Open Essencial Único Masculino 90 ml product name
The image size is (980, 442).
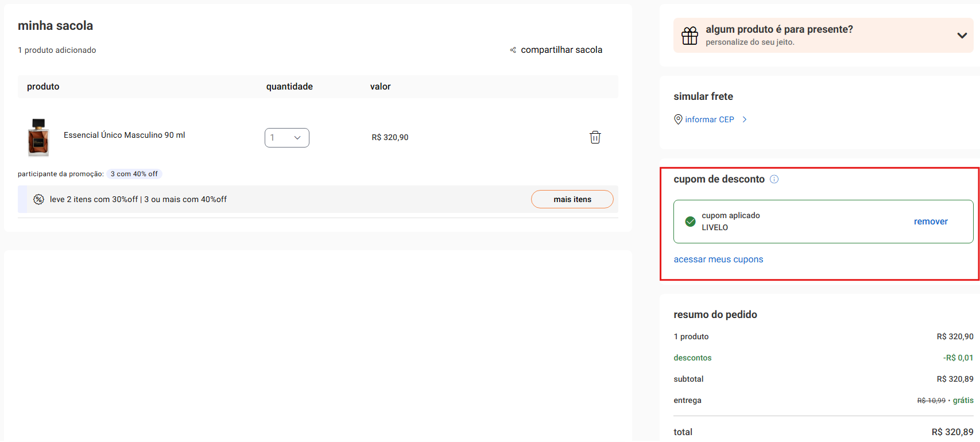tap(124, 135)
